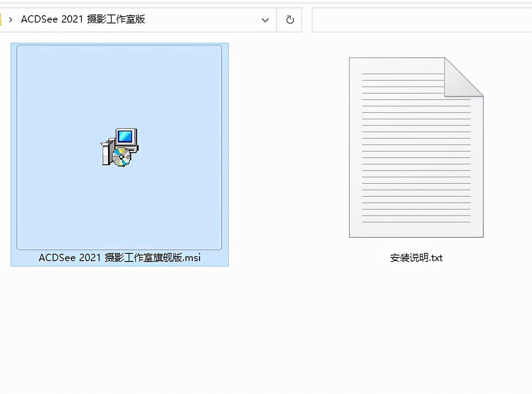Viewport: 532px width, 394px height.
Task: Click the folder icon left of the address path
Action: (x=1, y=19)
